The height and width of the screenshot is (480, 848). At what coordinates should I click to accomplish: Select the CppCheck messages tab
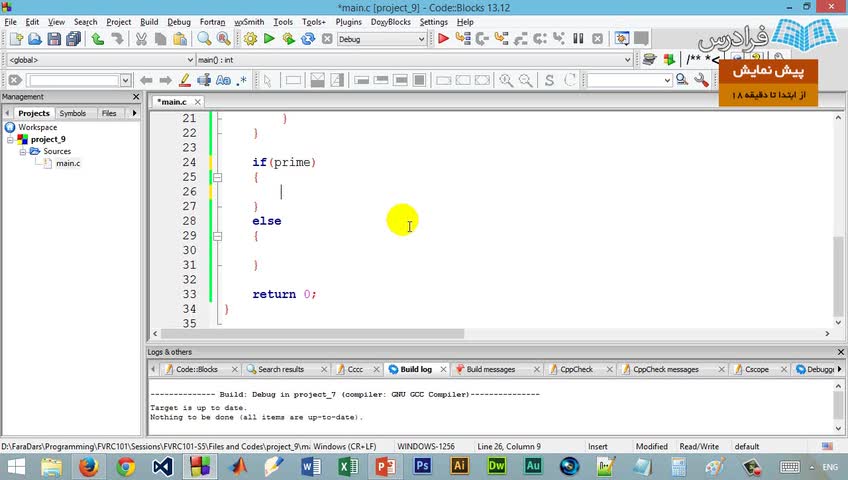666,369
